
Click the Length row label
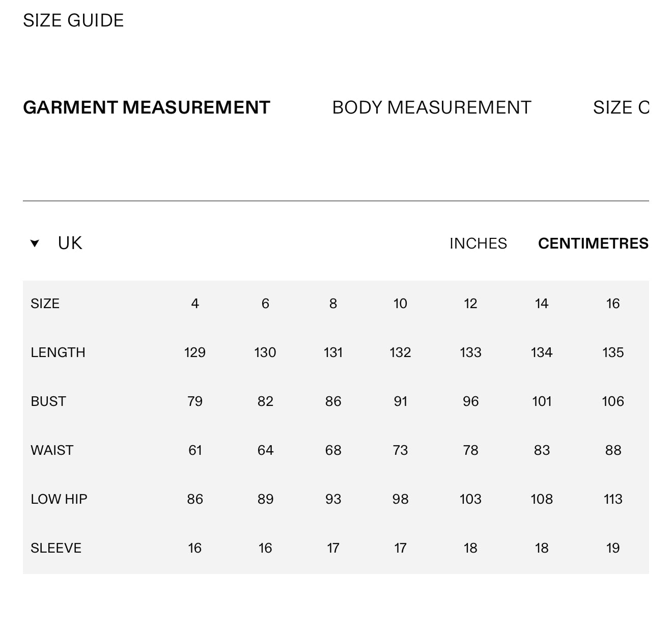pos(58,352)
